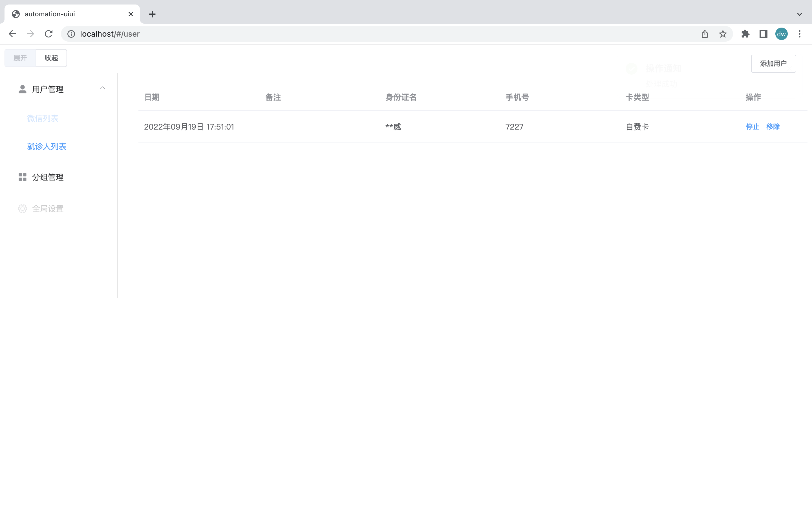The image size is (812, 507).
Task: Go back using the browser back arrow
Action: point(12,34)
